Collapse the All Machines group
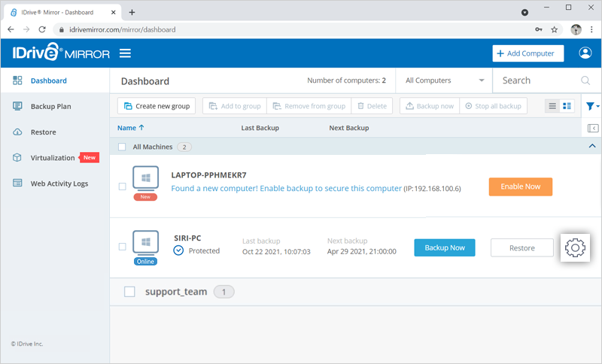 click(x=591, y=147)
